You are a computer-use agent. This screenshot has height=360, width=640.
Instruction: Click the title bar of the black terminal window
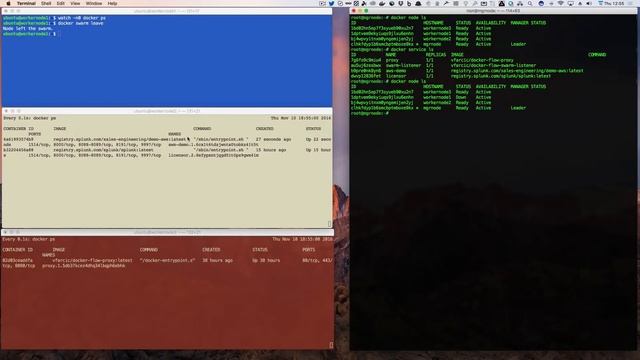[x=493, y=11]
